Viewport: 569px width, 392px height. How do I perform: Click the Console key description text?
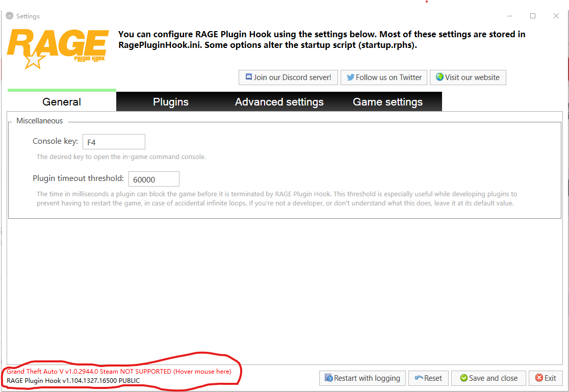(x=121, y=157)
